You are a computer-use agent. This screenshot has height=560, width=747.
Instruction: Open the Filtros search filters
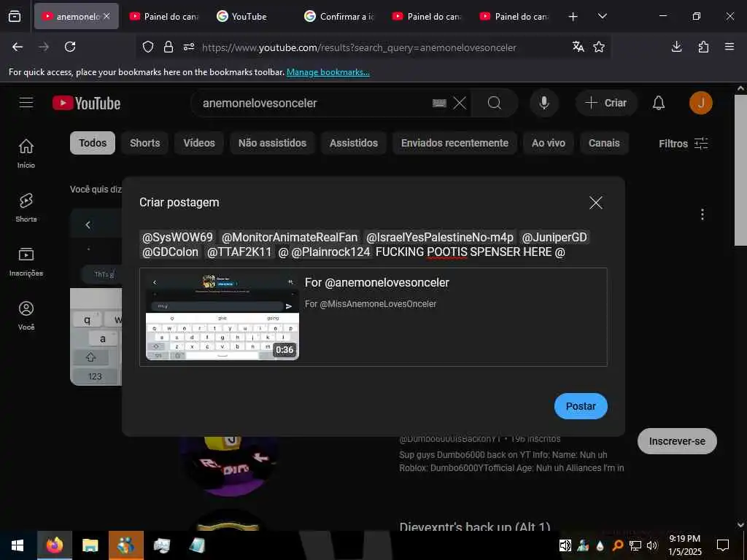(x=683, y=144)
